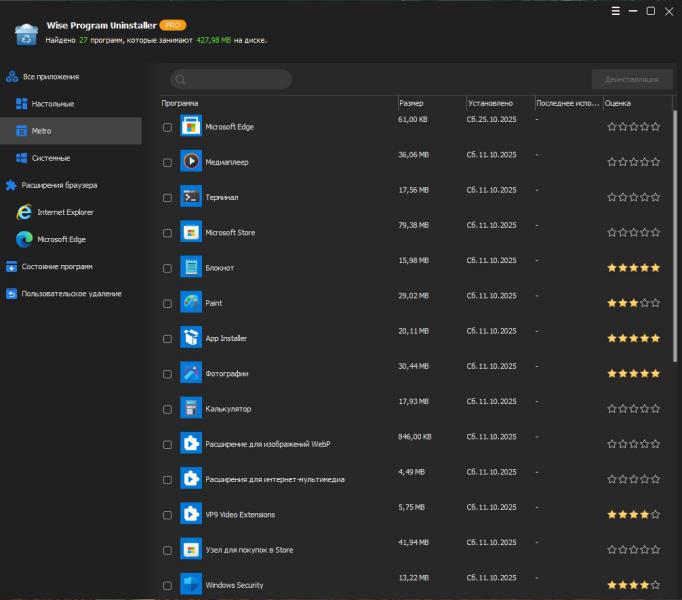Open the hamburger menu in title bar

pos(615,11)
